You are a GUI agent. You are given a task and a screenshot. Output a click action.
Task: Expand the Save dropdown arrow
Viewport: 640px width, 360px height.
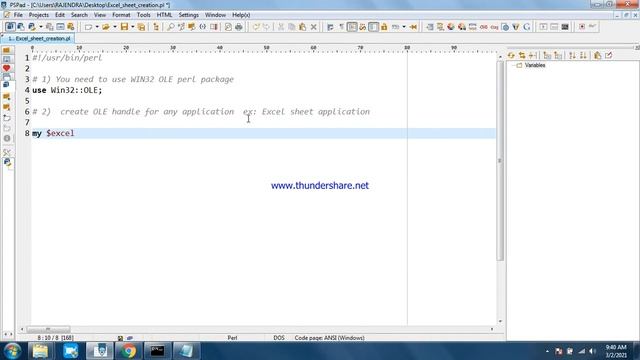click(x=133, y=27)
